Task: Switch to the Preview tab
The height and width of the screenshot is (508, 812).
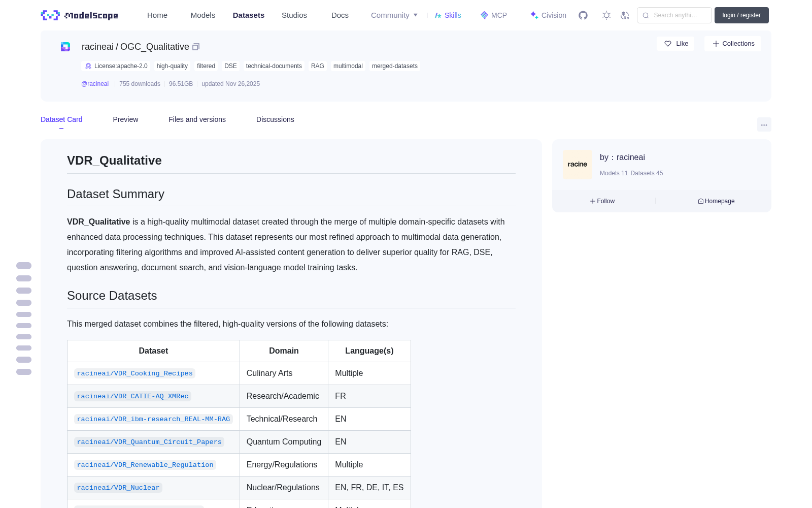Action: [x=125, y=119]
